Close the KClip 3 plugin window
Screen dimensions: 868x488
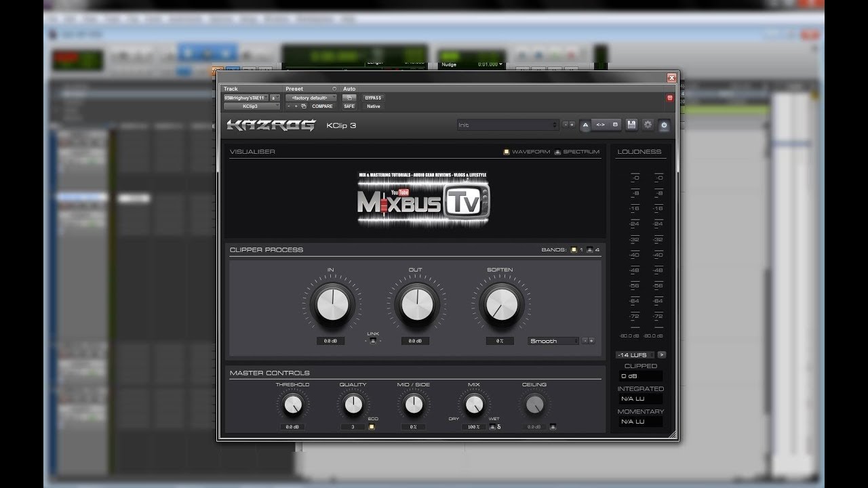click(x=671, y=78)
